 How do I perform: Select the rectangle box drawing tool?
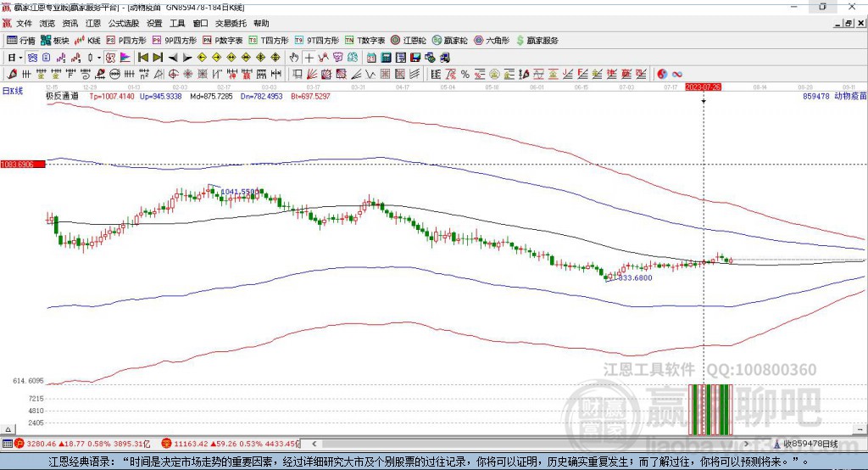(298, 75)
